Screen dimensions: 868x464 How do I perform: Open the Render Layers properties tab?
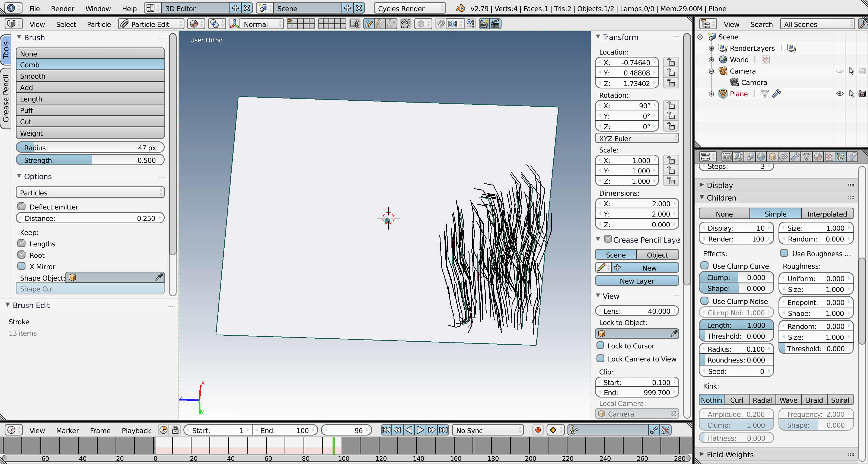[x=738, y=157]
